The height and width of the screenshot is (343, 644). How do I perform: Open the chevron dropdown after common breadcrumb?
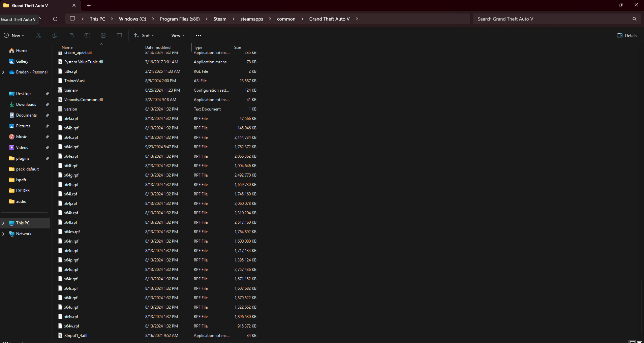click(x=302, y=19)
